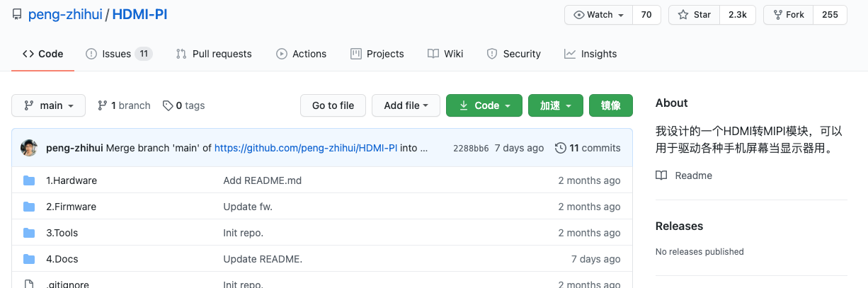View the 11 commits history

pos(588,148)
